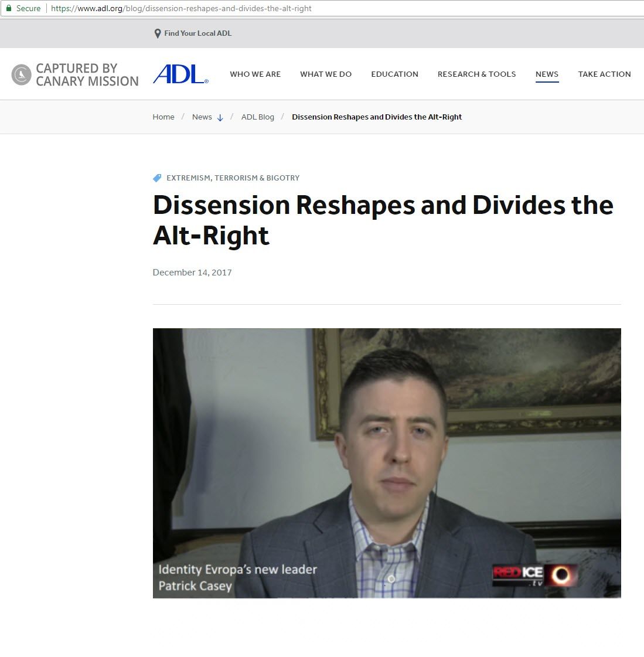Click the article title breadcrumb link
Screen dimensions: 644x657
point(377,117)
